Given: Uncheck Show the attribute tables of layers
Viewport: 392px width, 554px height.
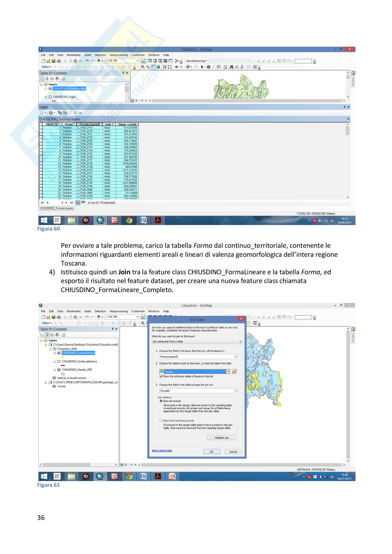Looking at the screenshot, I should click(x=161, y=376).
